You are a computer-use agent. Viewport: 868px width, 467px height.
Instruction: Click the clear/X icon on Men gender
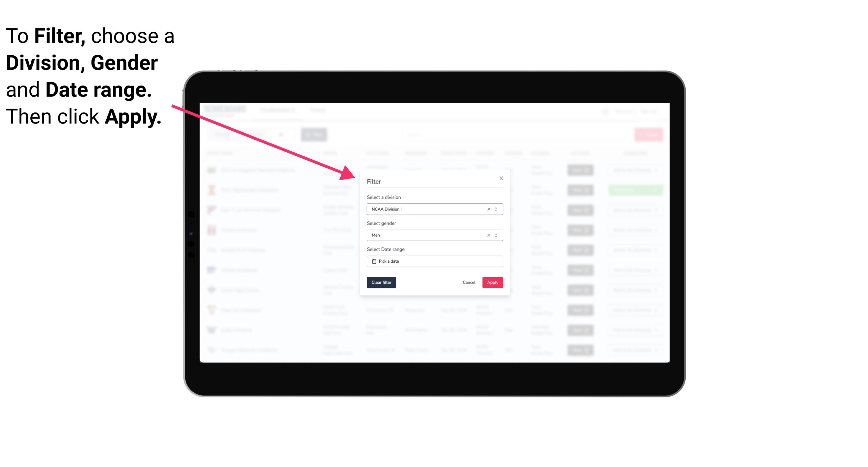pos(488,235)
